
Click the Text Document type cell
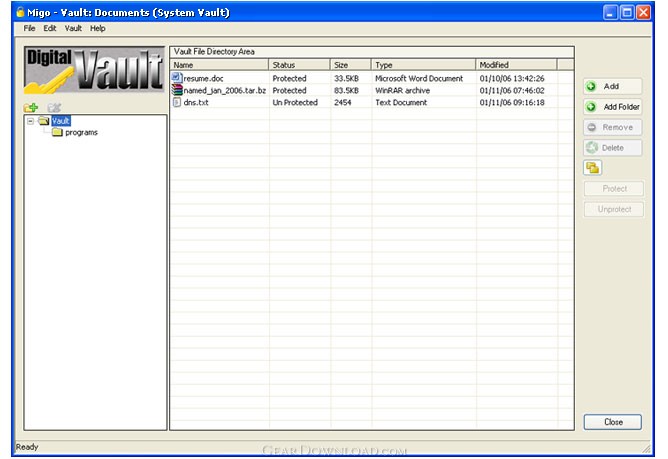(x=401, y=102)
